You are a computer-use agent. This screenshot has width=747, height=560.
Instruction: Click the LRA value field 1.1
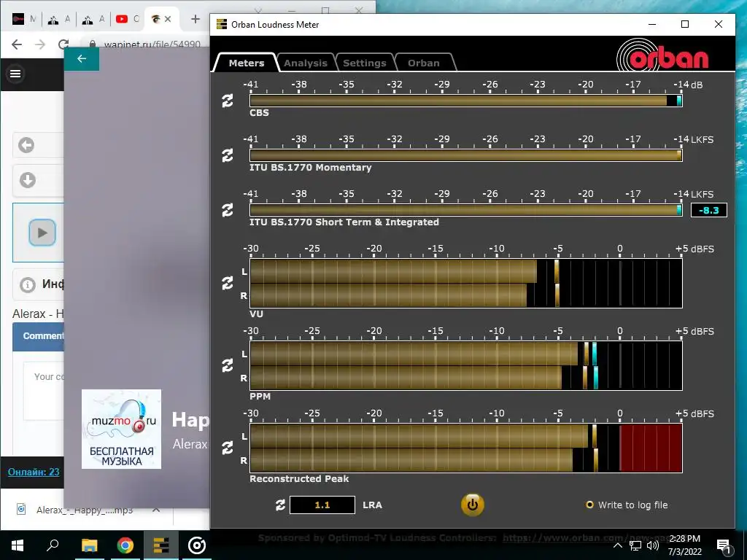[x=322, y=505]
